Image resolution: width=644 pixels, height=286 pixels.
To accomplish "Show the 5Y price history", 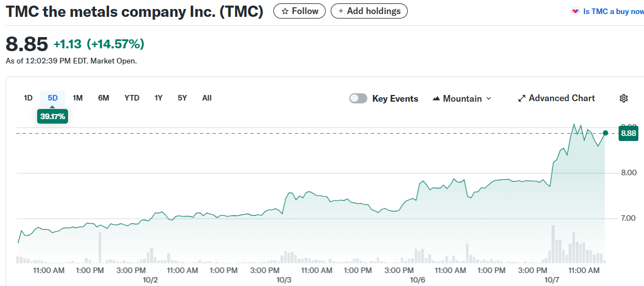I will (x=182, y=98).
